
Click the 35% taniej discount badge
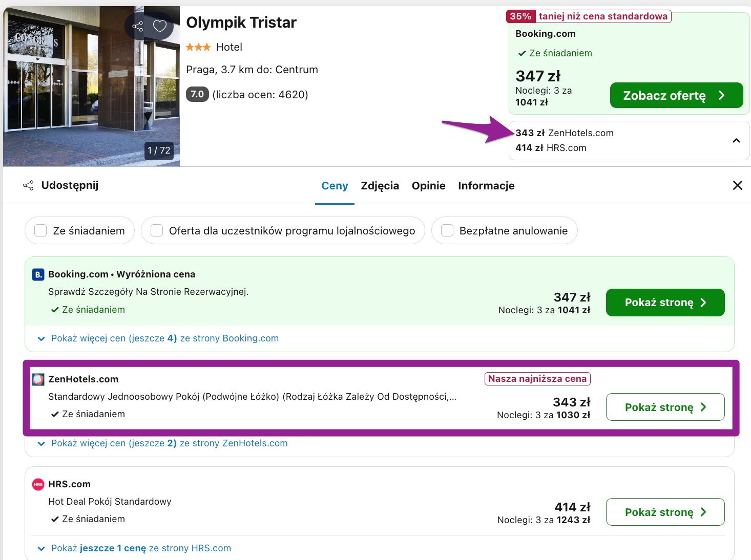589,16
